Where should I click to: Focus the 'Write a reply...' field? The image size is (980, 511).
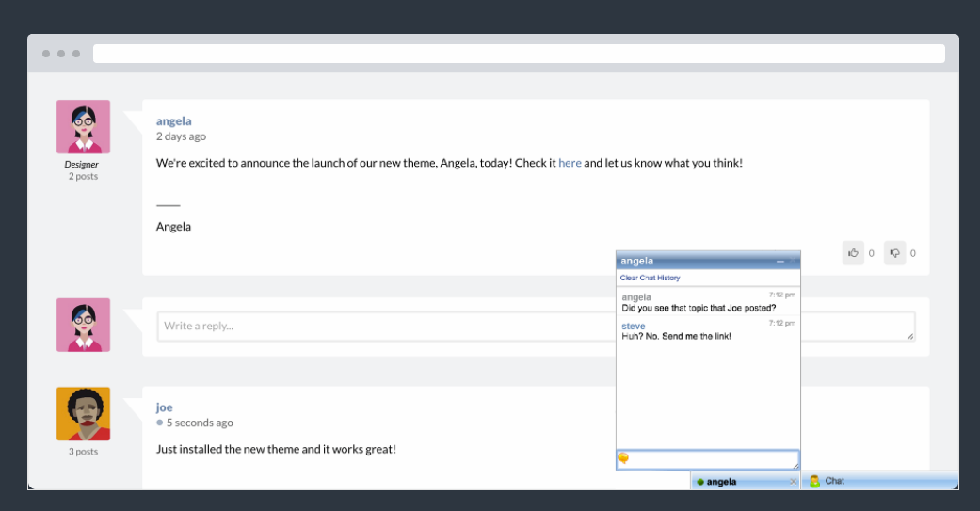[537, 327]
